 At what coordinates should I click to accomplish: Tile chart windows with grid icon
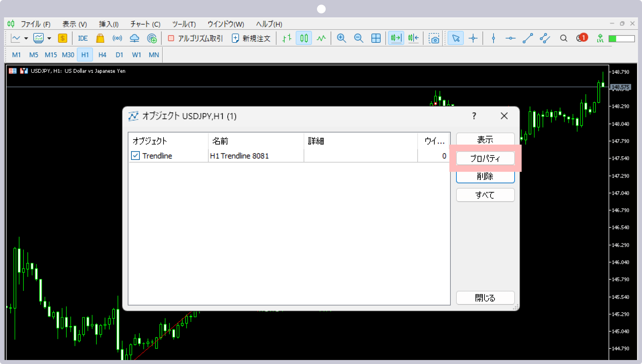pyautogui.click(x=376, y=38)
